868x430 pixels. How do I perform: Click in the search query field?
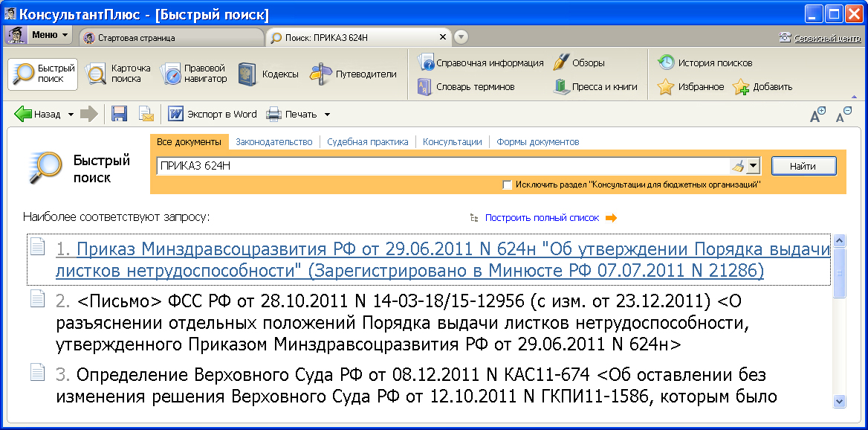[x=444, y=166]
